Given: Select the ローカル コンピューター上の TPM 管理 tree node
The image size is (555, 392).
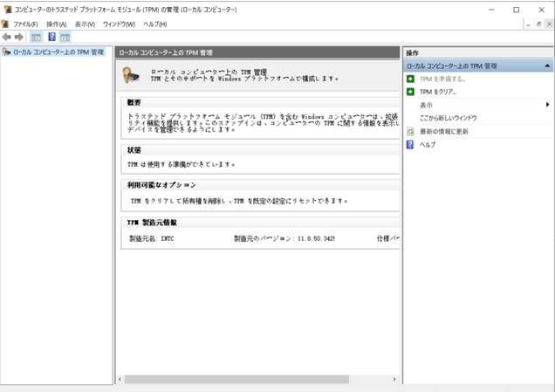Looking at the screenshot, I should tap(58, 52).
